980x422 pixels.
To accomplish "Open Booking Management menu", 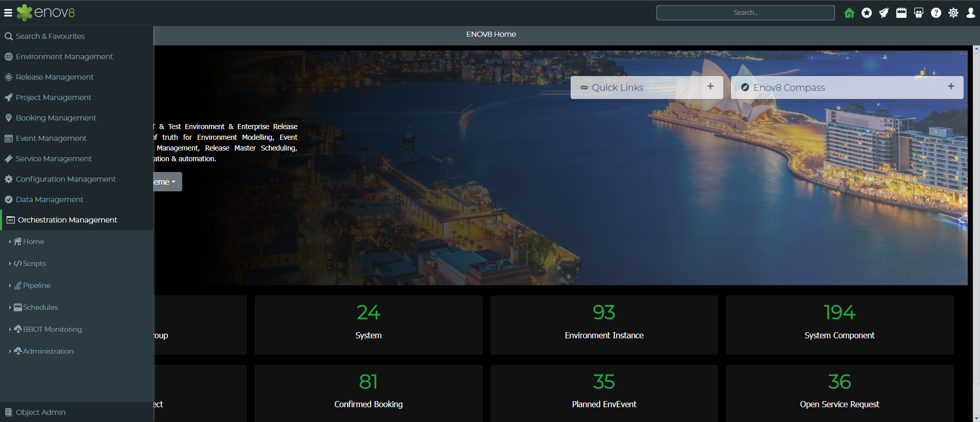I will (77, 118).
